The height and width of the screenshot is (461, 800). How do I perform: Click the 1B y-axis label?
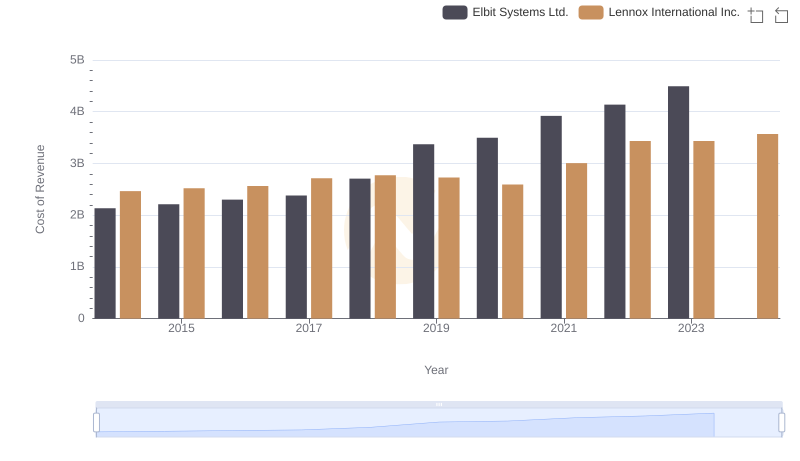[77, 267]
